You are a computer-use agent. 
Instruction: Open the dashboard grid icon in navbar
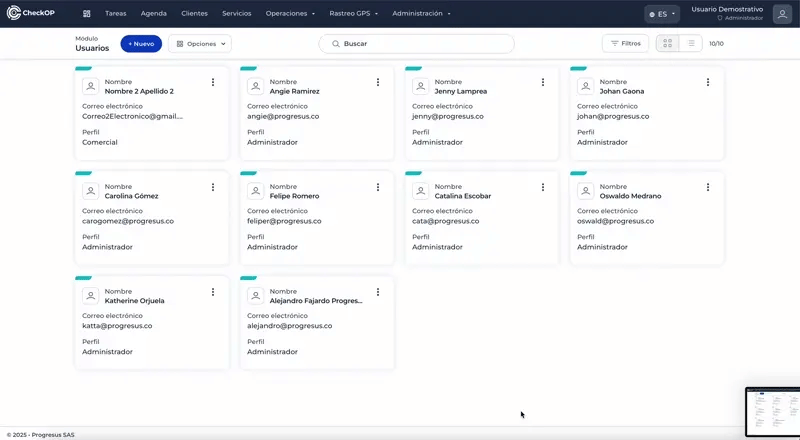[87, 14]
